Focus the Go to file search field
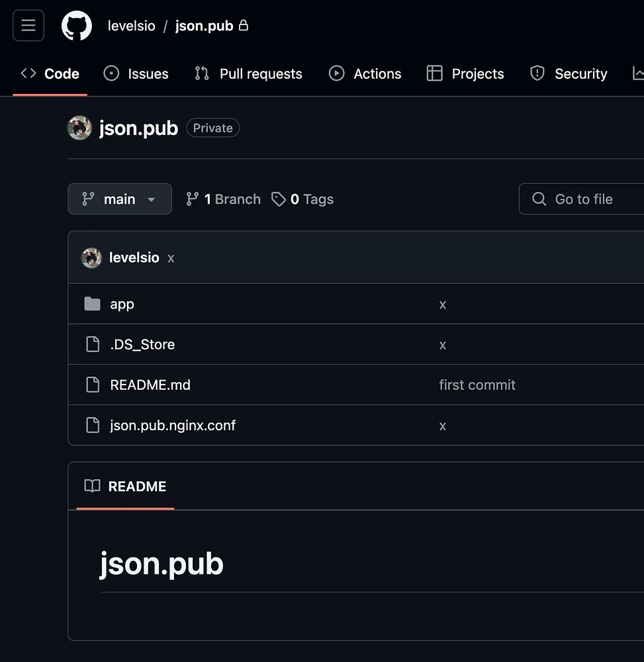 582,199
